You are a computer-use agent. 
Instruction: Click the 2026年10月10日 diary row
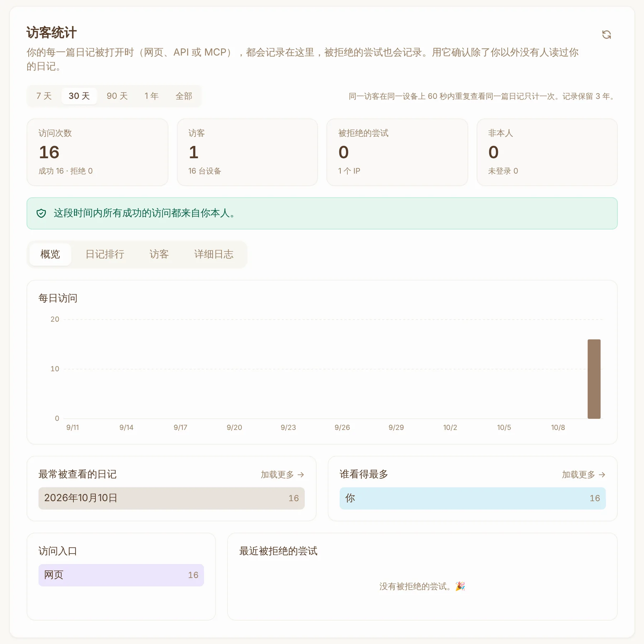click(x=171, y=498)
